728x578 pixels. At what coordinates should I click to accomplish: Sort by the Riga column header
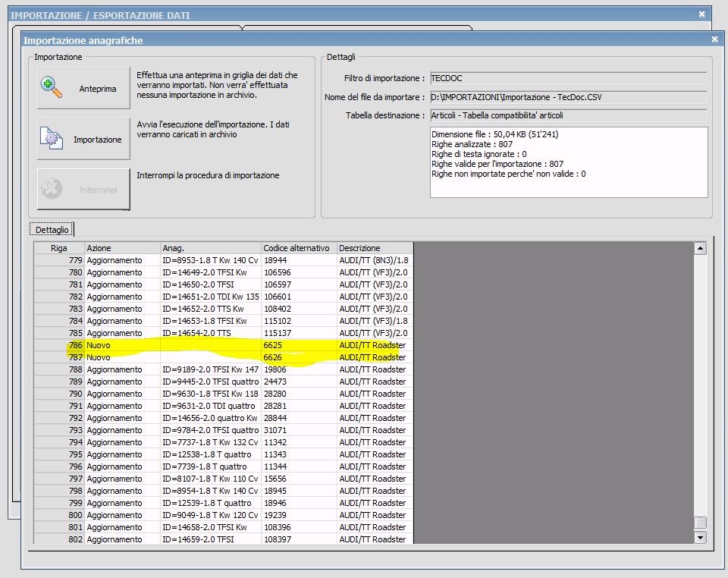point(59,248)
